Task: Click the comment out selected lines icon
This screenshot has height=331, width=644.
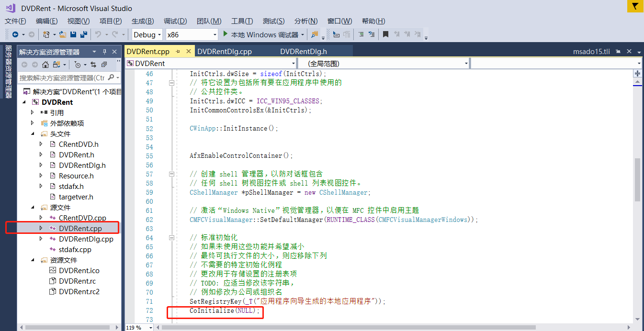Action: (361, 34)
